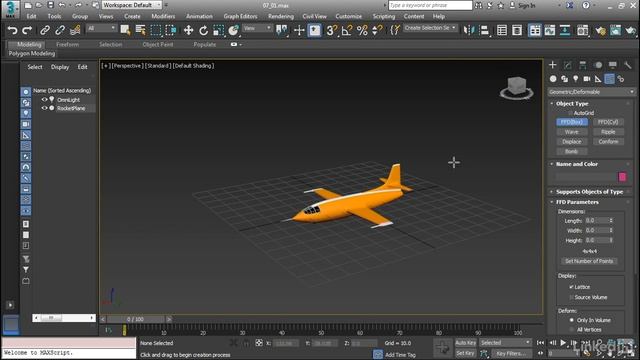Screen dimensions: 640x360
Task: Select the Helpers category icon
Action: 598,79
